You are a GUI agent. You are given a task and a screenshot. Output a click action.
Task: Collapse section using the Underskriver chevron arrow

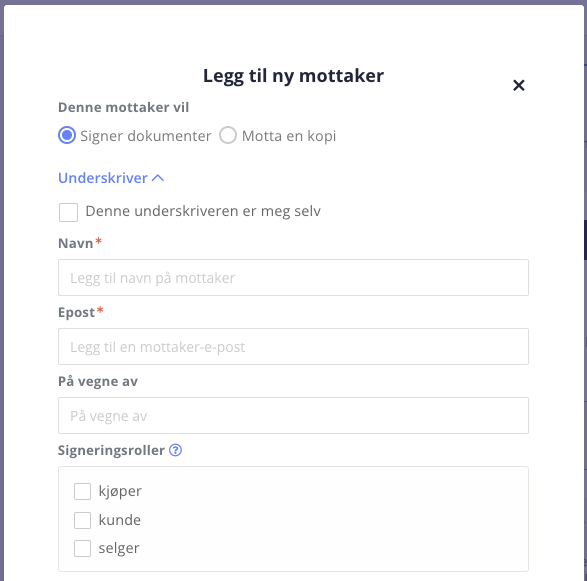tap(158, 178)
